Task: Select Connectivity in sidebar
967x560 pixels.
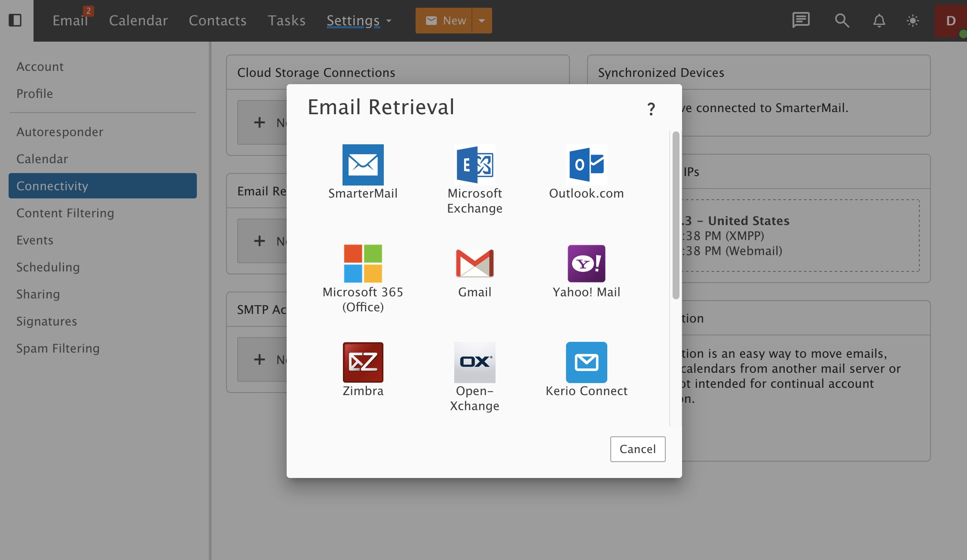Action: [103, 186]
